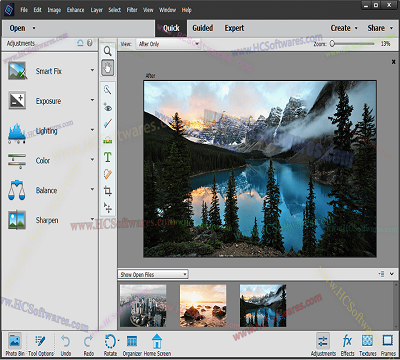
Task: Open the File menu
Action: (x=24, y=10)
